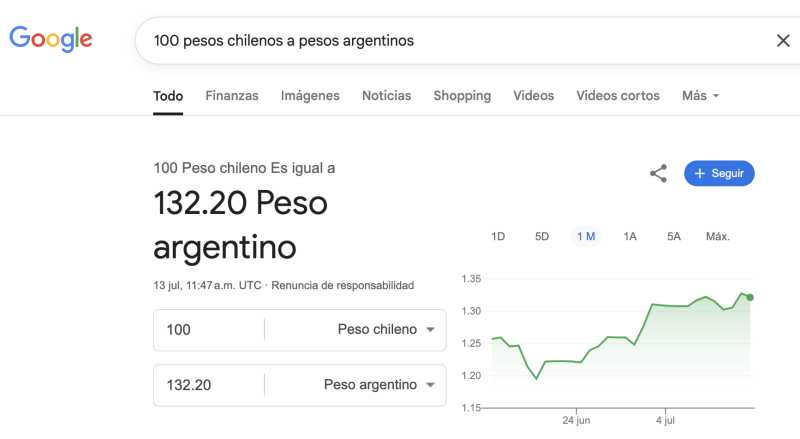Open the Peso chileno currency dropdown

(x=386, y=330)
